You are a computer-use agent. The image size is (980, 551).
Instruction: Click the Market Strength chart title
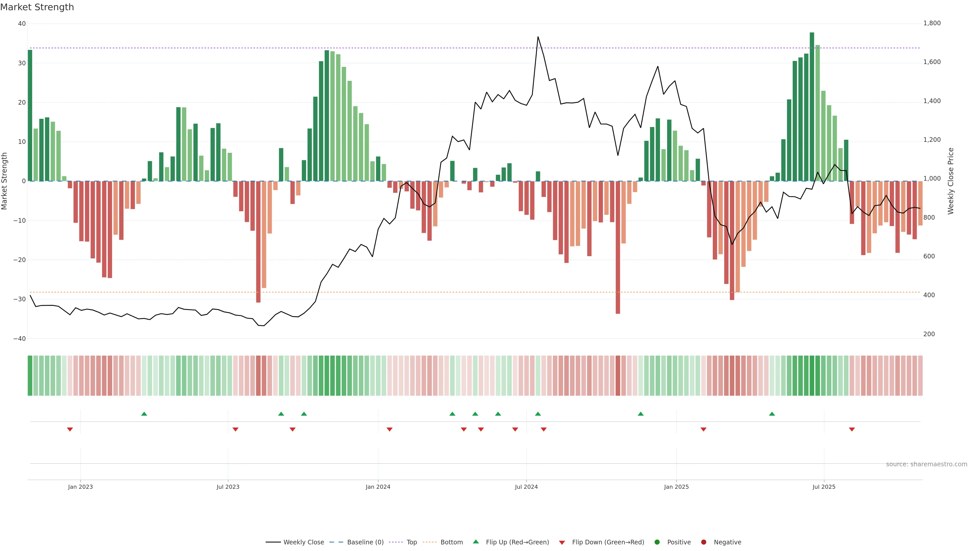[x=37, y=7]
